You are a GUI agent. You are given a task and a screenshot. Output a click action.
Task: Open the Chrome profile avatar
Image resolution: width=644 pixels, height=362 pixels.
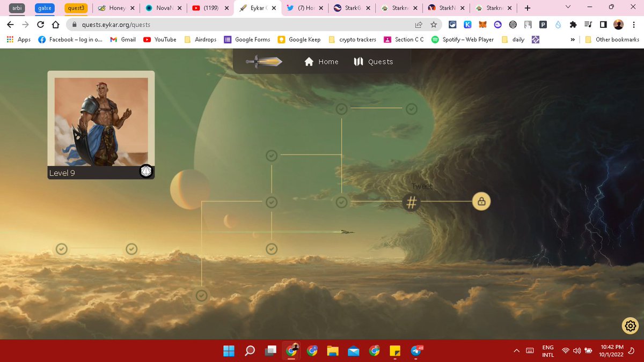point(618,25)
